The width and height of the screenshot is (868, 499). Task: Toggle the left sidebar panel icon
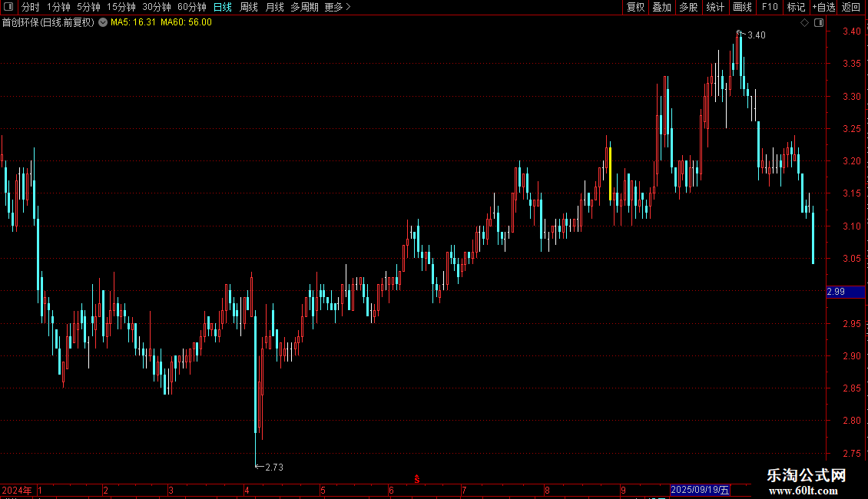click(x=8, y=7)
